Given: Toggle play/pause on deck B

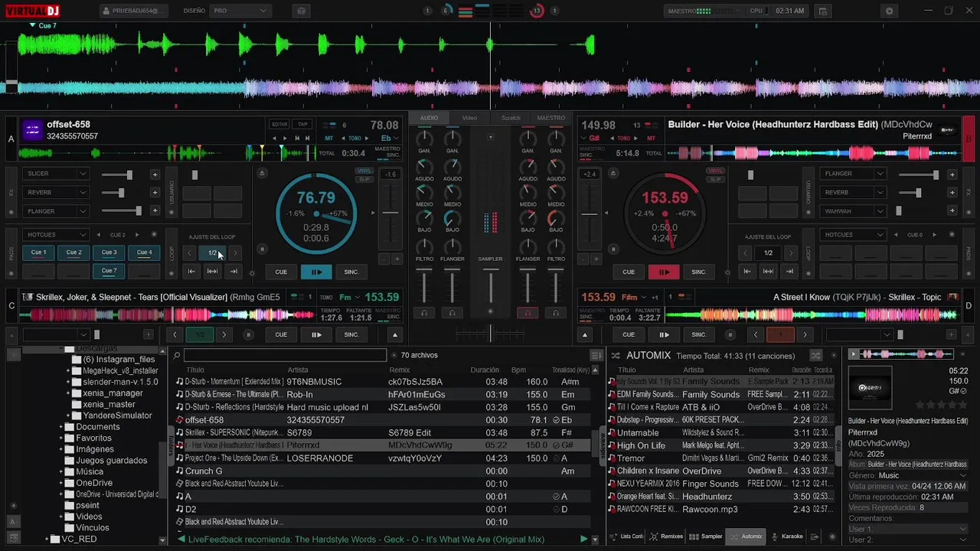Looking at the screenshot, I should [x=664, y=272].
